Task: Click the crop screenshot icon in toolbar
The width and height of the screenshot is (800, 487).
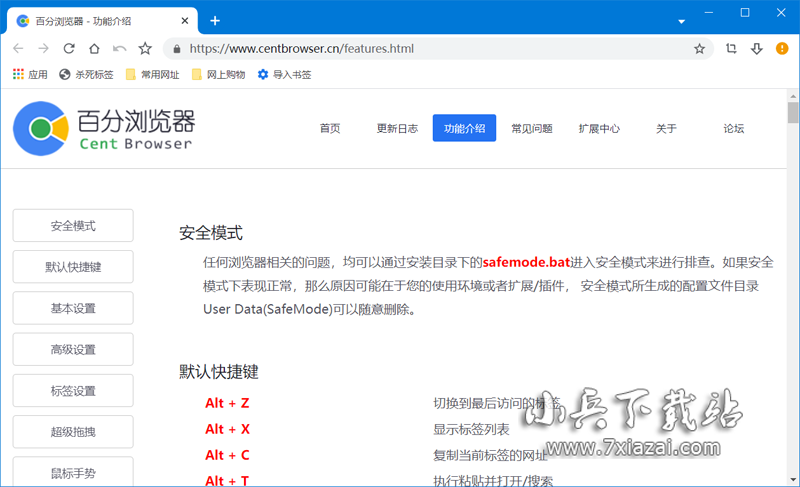Action: pyautogui.click(x=731, y=48)
